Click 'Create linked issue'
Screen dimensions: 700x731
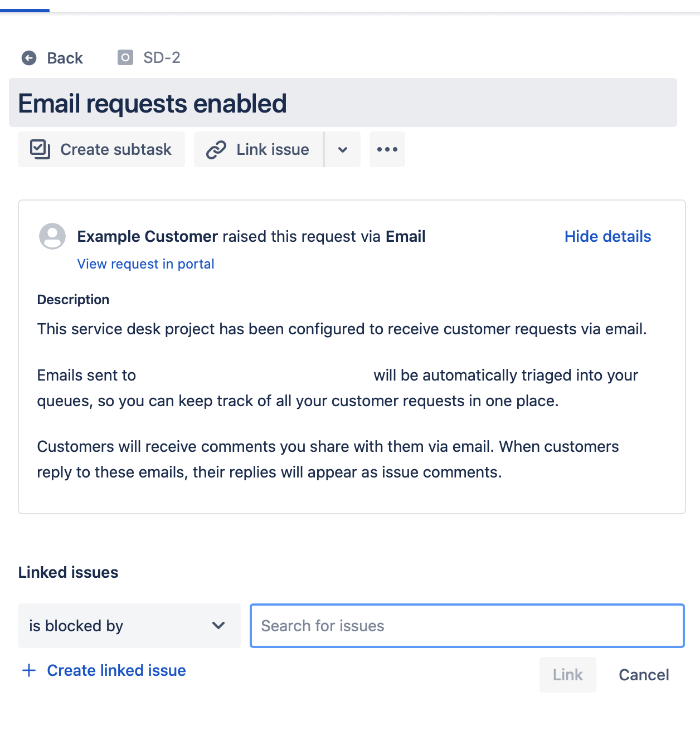point(116,670)
